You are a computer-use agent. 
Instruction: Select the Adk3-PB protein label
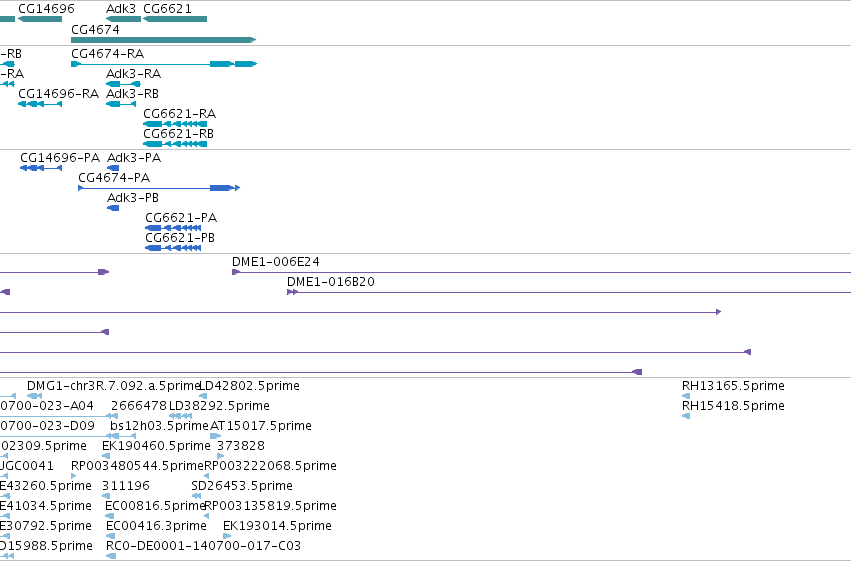coord(133,198)
